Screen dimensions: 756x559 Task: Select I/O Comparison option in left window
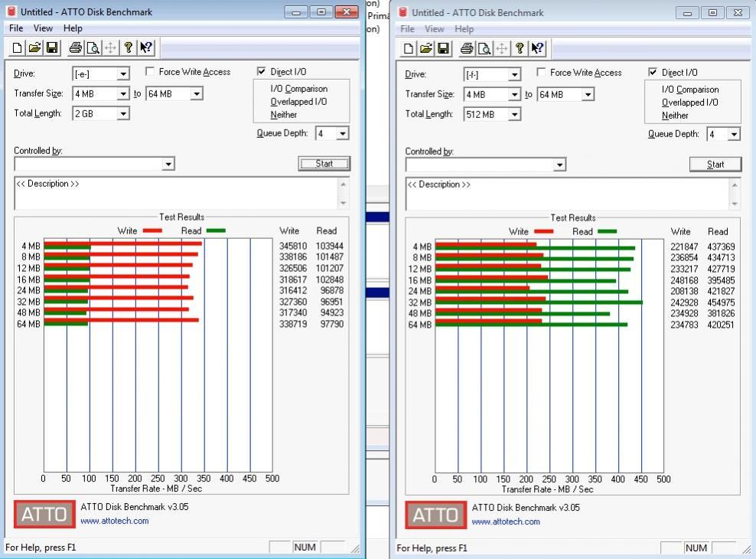299,89
